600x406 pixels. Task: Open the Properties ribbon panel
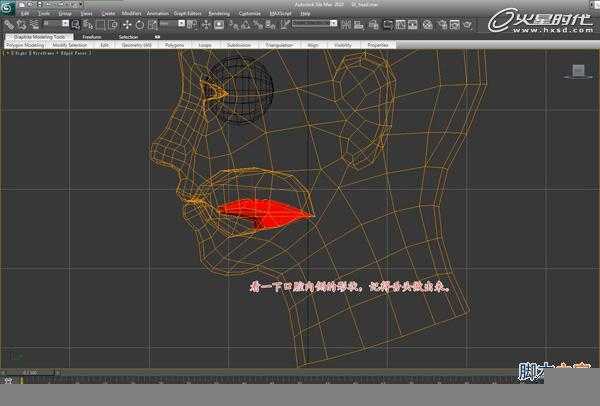(378, 45)
